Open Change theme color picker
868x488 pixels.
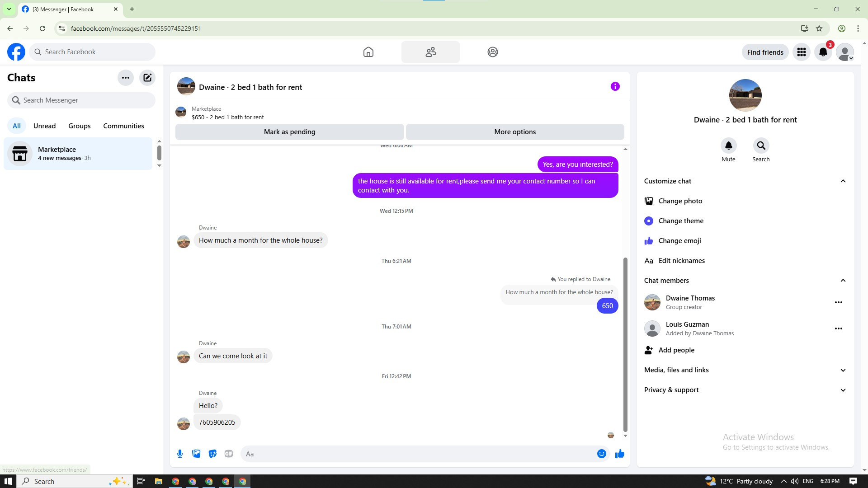[x=745, y=221]
